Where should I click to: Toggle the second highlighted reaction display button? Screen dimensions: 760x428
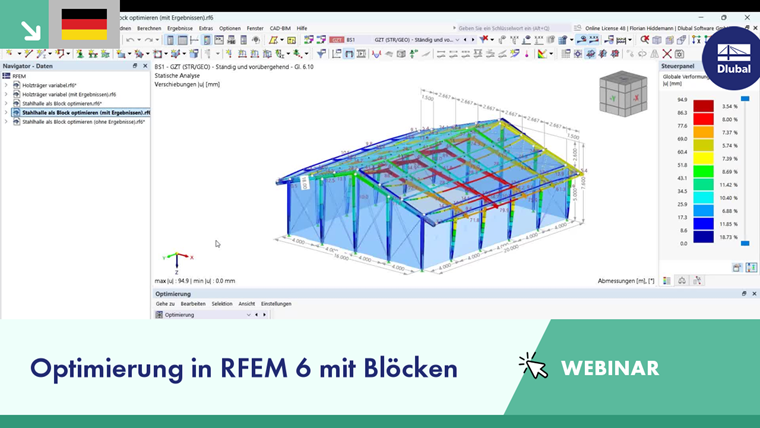click(594, 40)
